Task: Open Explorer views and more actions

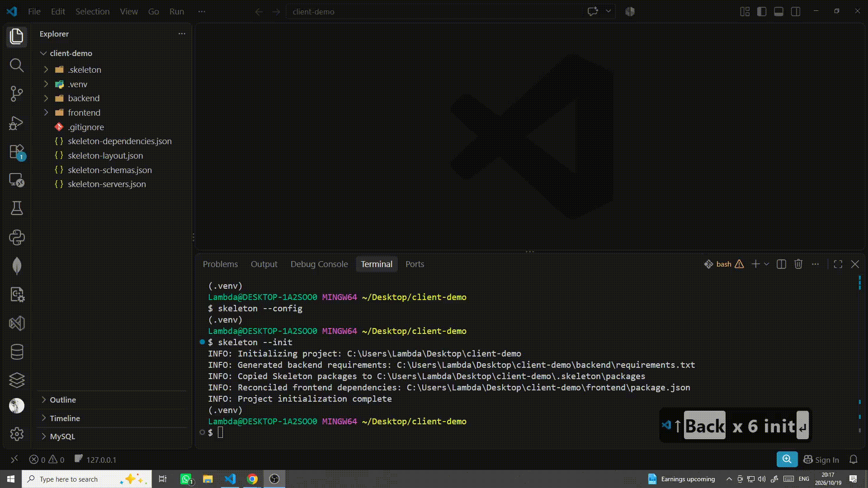Action: click(182, 34)
